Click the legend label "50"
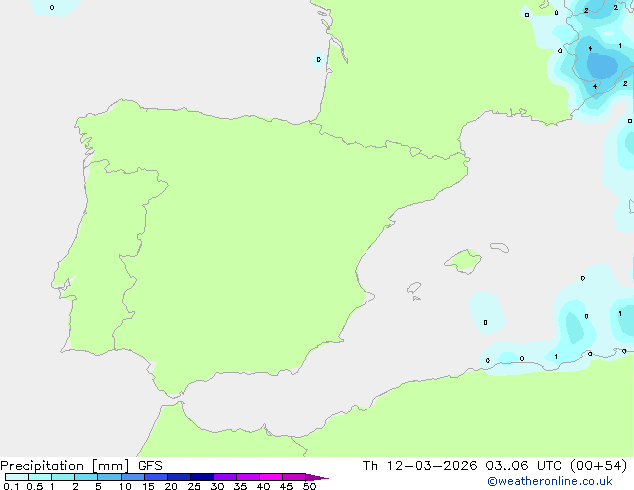The image size is (634, 490). tap(309, 486)
